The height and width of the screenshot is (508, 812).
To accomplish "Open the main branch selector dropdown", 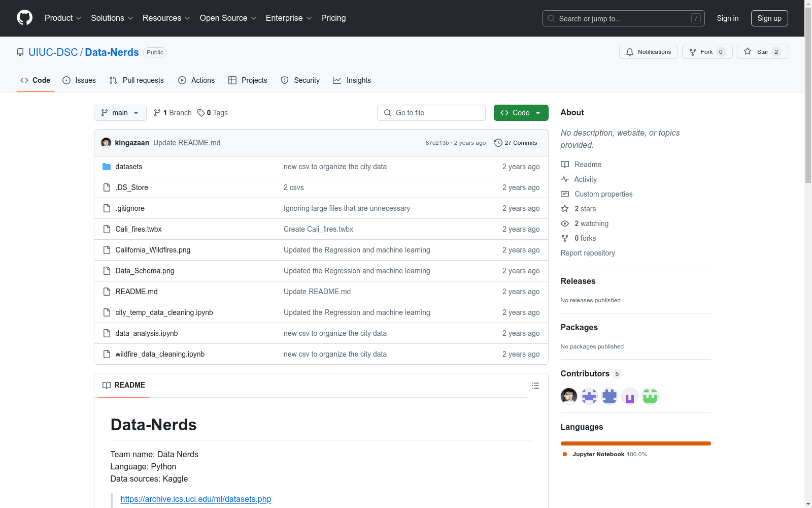I will [120, 113].
